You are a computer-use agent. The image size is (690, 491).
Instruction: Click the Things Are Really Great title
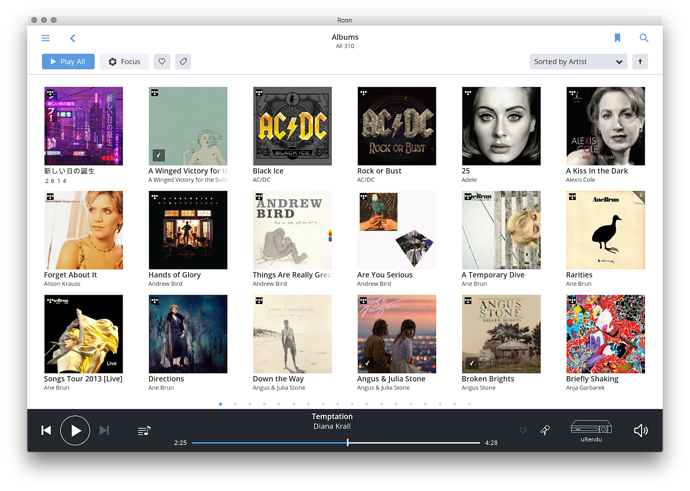[293, 275]
